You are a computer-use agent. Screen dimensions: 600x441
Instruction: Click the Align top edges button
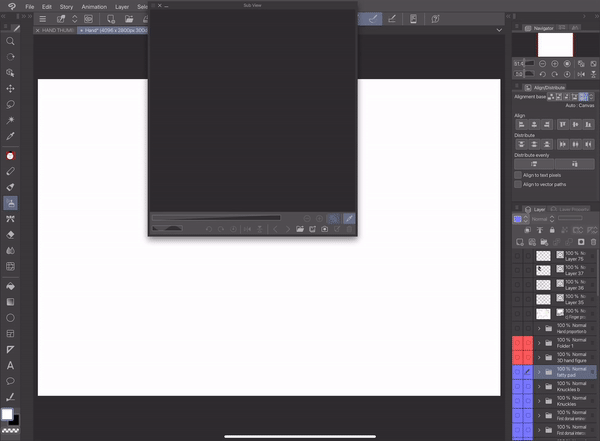(x=562, y=124)
